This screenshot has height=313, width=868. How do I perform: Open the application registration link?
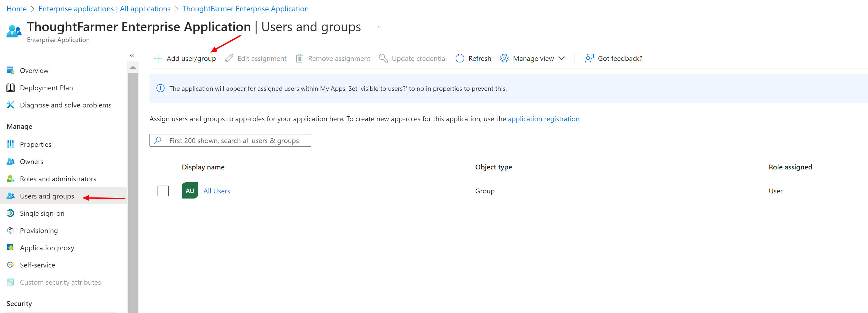click(x=544, y=119)
